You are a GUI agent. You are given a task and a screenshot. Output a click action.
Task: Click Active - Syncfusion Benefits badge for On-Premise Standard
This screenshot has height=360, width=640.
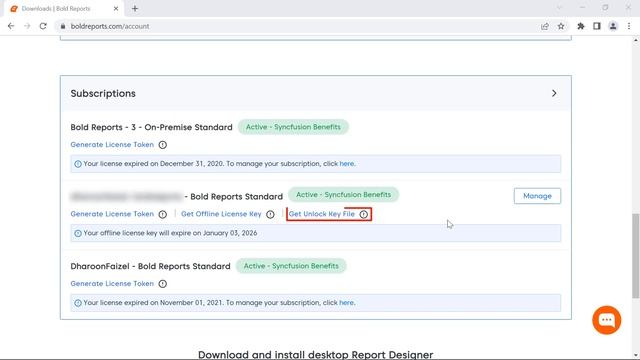coord(293,127)
